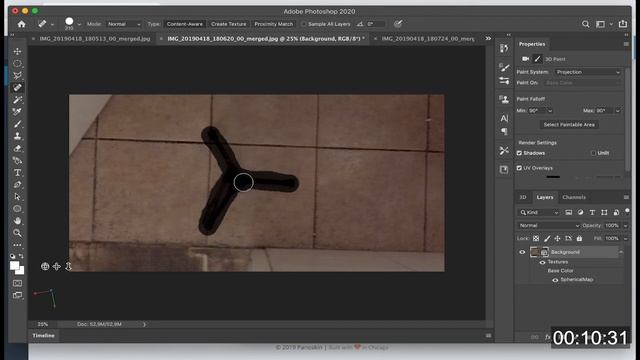Open the Edit Toolbar three-dots menu
This screenshot has width=640, height=360.
point(17,245)
